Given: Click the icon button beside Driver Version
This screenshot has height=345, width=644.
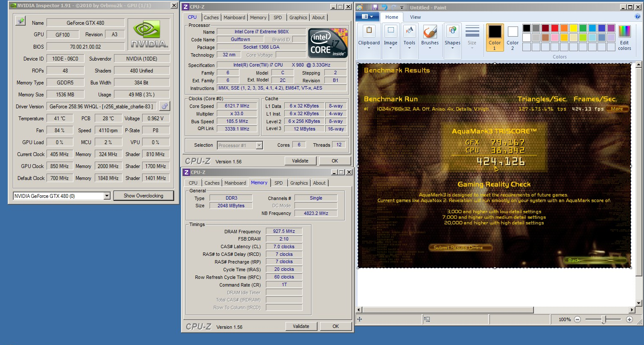Looking at the screenshot, I should (x=164, y=106).
